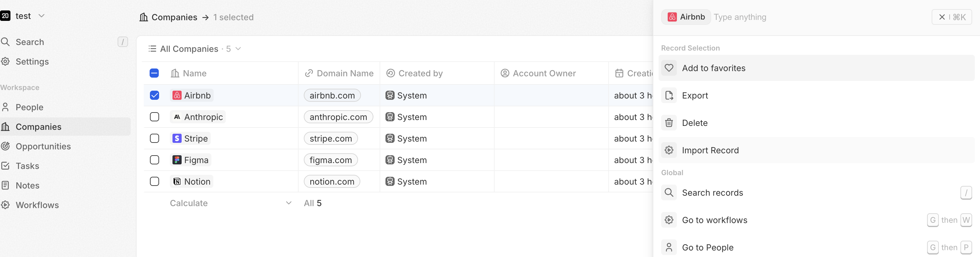Toggle the select-all header checkbox
The height and width of the screenshot is (257, 980).
[x=154, y=73]
